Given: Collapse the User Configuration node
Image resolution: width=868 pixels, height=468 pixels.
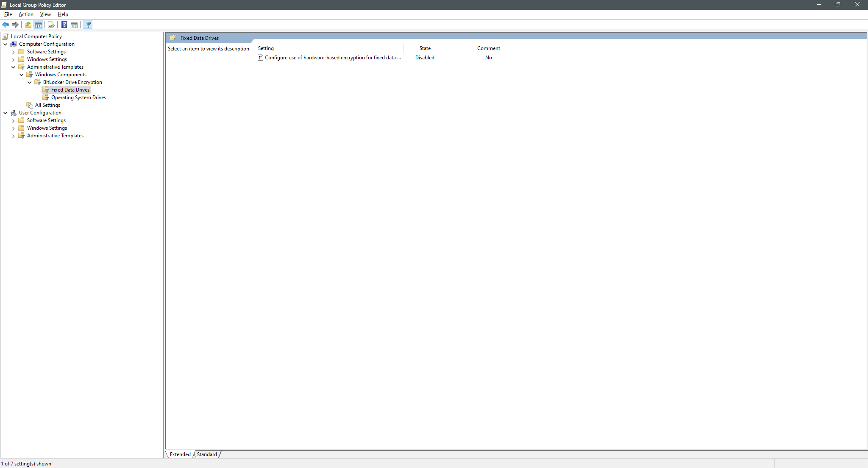Looking at the screenshot, I should [x=6, y=113].
